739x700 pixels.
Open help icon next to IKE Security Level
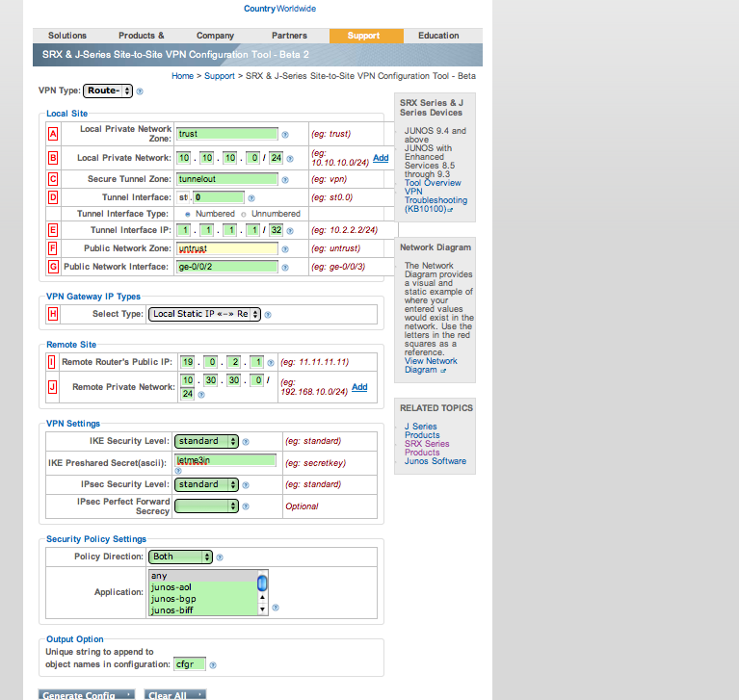click(x=246, y=442)
